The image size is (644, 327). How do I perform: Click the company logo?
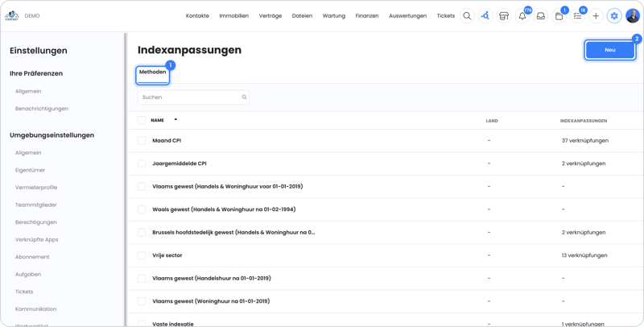[11, 15]
